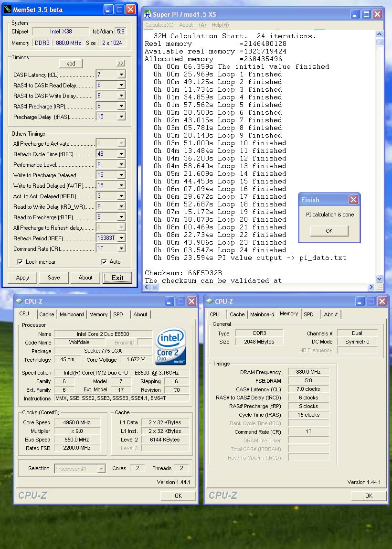Click the About button in MemSet
392x549 pixels.
[x=85, y=278]
